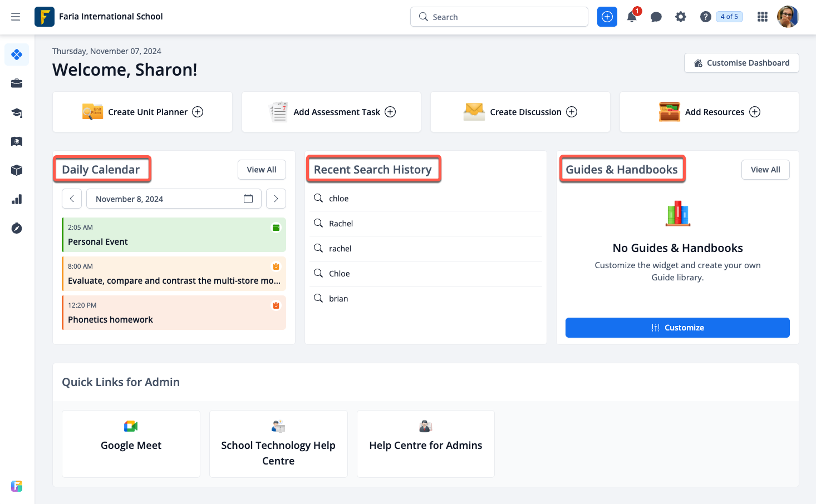Viewport: 816px width, 504px height.
Task: Go to previous day in Daily Calendar
Action: click(x=72, y=199)
